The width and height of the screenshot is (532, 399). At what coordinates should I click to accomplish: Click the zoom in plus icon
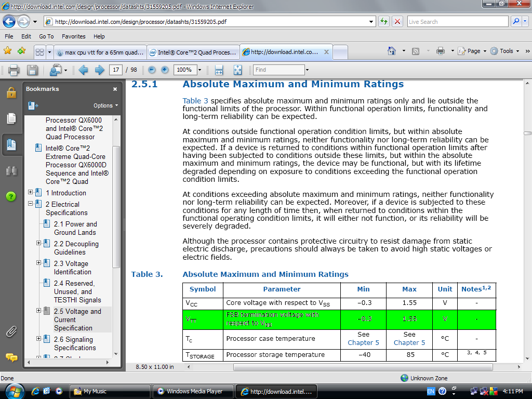tap(165, 70)
